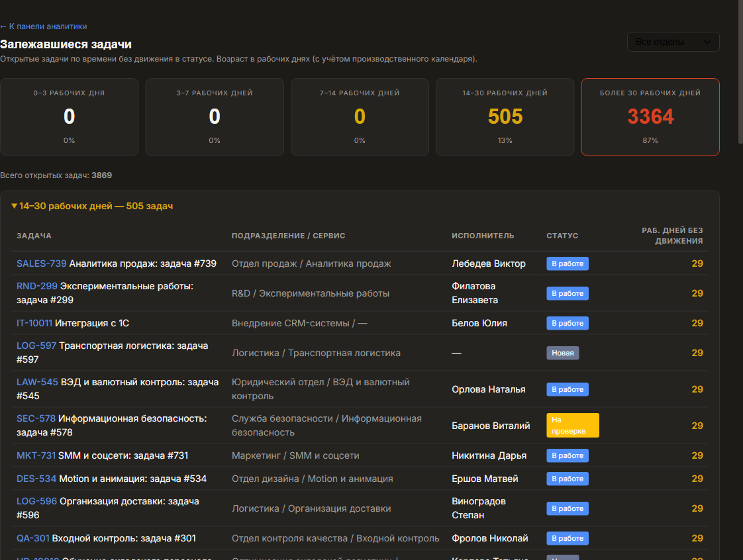
Task: Select the Более 30 рабочих дней card
Action: coord(650,117)
